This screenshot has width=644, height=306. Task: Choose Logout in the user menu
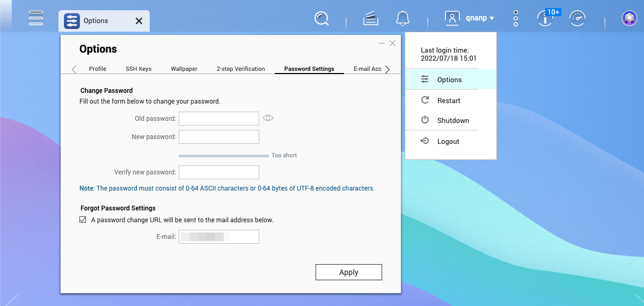pos(448,141)
